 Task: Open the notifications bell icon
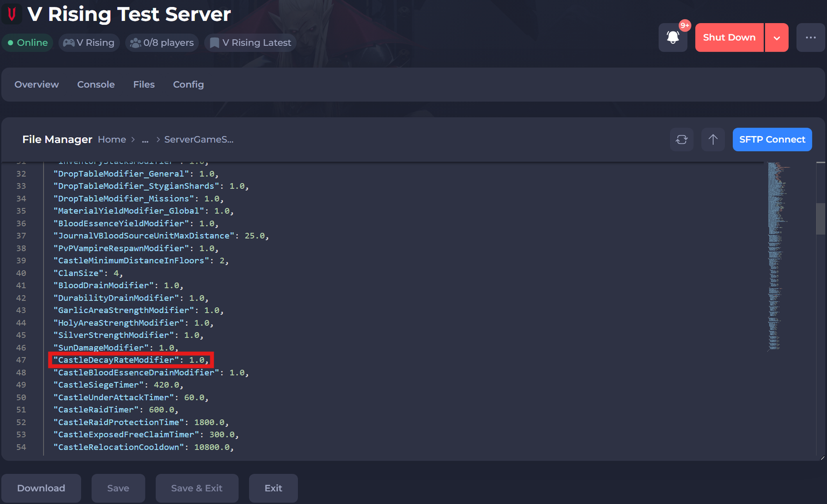click(672, 38)
